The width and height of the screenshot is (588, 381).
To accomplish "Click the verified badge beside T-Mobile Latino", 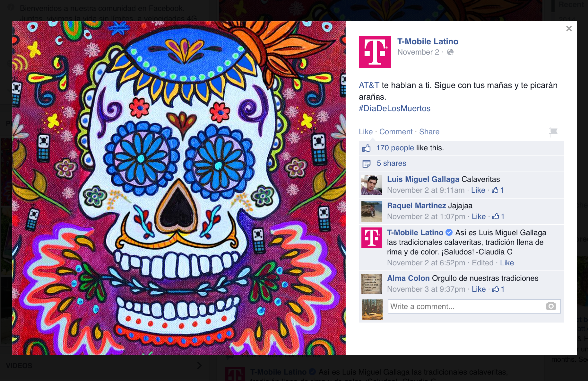I will (449, 232).
